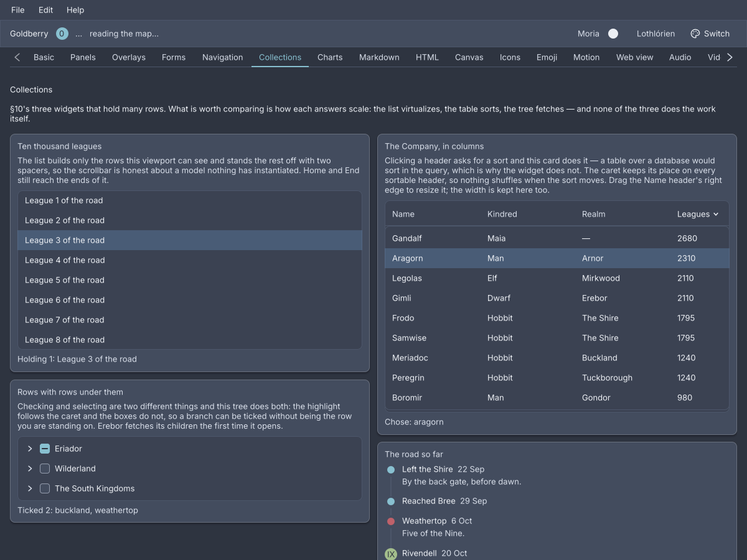
Task: Click the Switch theme button
Action: tap(710, 34)
